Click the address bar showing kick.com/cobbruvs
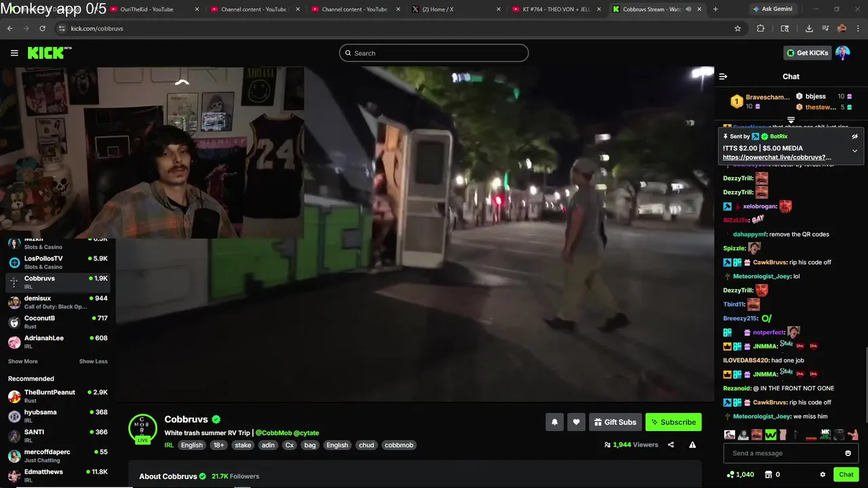The image size is (868, 488). click(x=393, y=28)
